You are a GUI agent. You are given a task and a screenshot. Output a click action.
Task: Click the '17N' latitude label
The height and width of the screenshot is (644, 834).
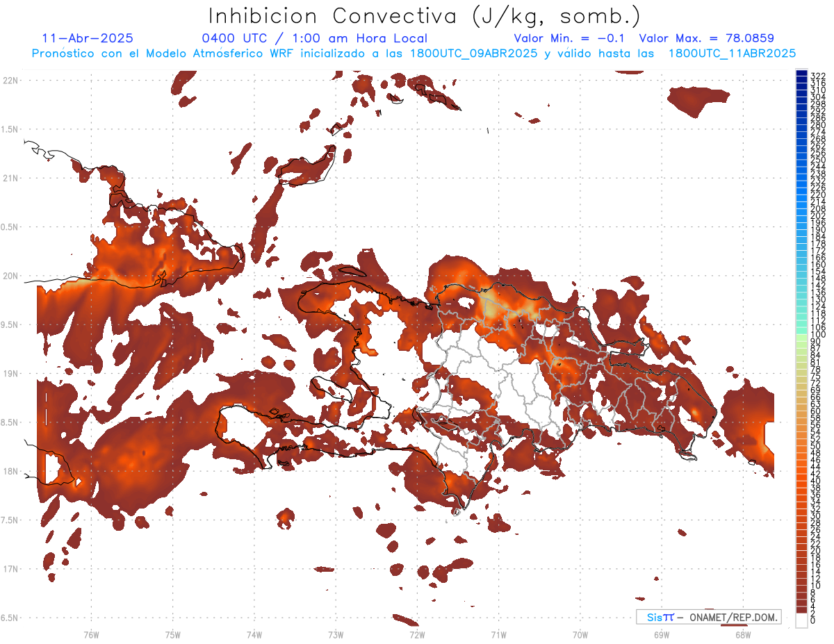click(10, 569)
